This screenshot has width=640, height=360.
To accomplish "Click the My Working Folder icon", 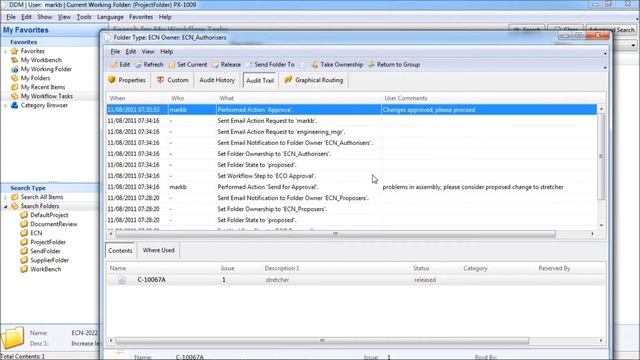I will click(x=15, y=69).
